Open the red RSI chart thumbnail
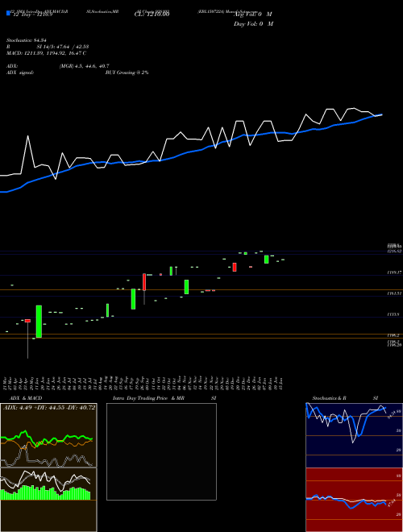Screen dimensions: 403x532 click(354, 500)
